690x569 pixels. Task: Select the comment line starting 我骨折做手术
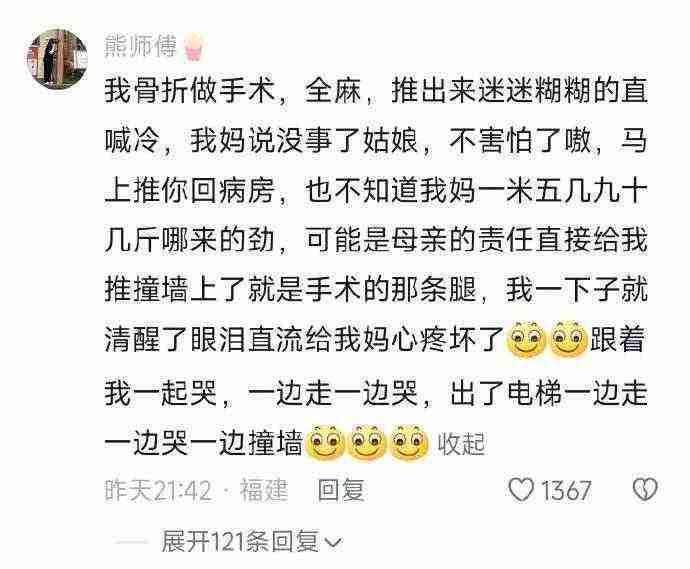(376, 90)
